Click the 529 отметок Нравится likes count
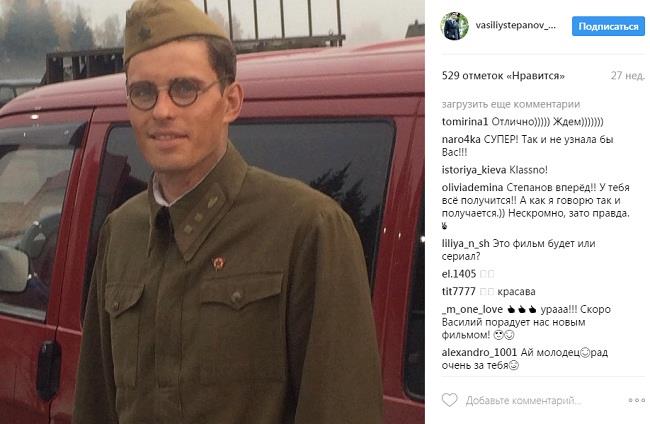Viewport: 650px width, 424px height. tap(503, 76)
